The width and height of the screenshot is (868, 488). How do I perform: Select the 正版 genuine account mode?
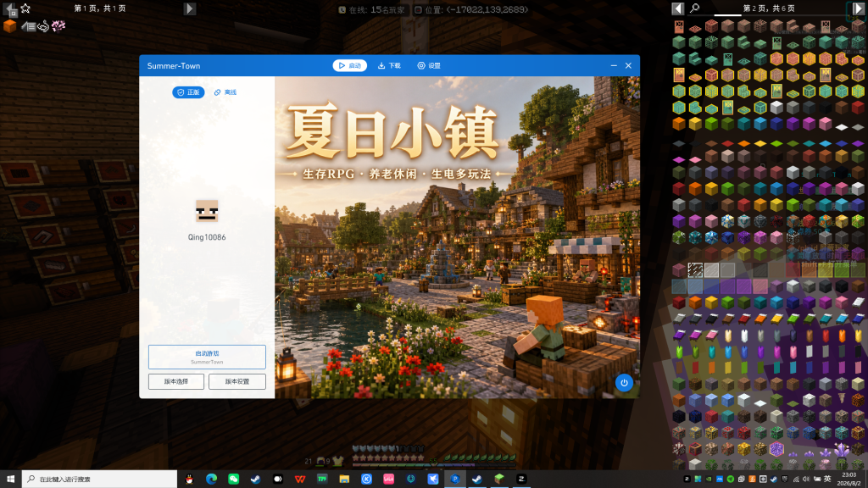[188, 92]
